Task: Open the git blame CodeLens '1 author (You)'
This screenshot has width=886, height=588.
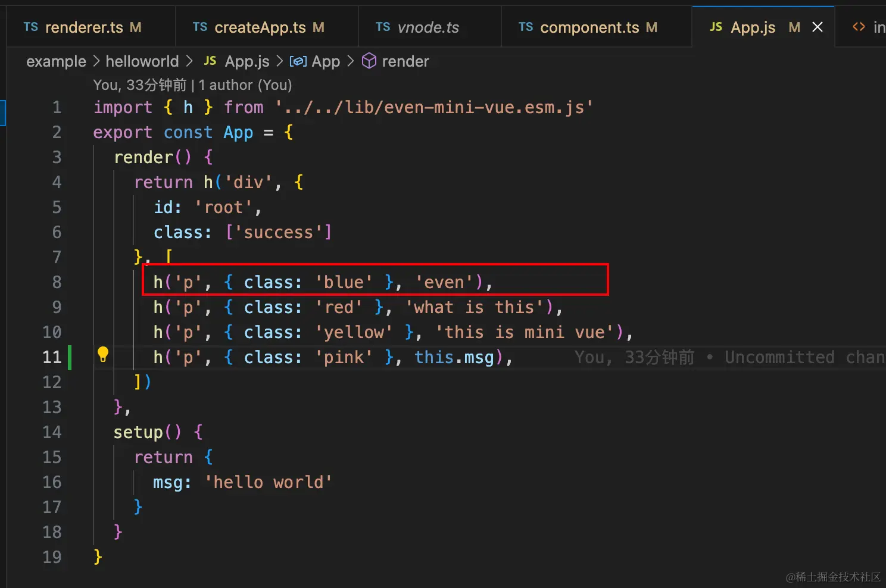Action: point(245,85)
